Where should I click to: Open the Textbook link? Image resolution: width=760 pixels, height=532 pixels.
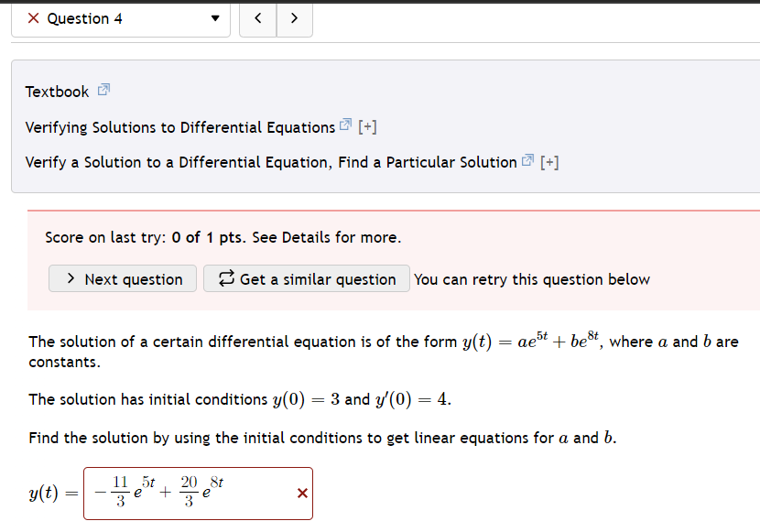click(57, 91)
